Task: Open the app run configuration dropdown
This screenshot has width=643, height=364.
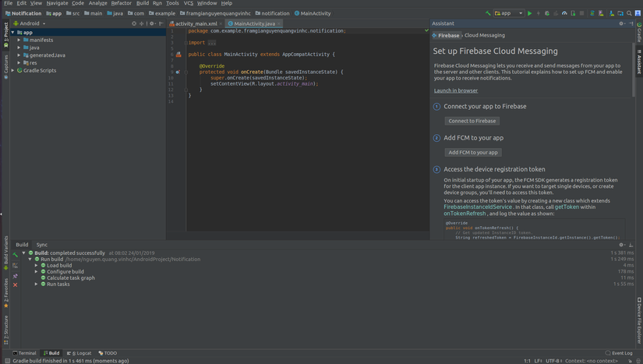Action: tap(507, 13)
